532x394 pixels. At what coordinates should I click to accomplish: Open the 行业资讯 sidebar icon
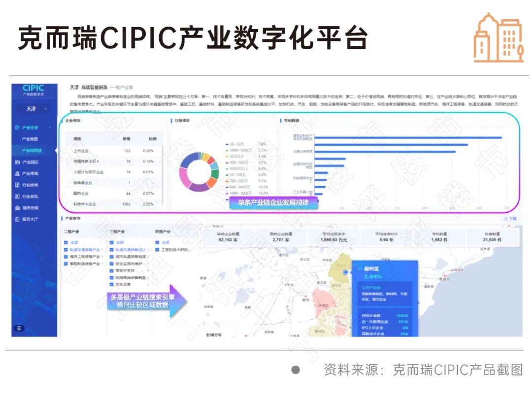[17, 196]
